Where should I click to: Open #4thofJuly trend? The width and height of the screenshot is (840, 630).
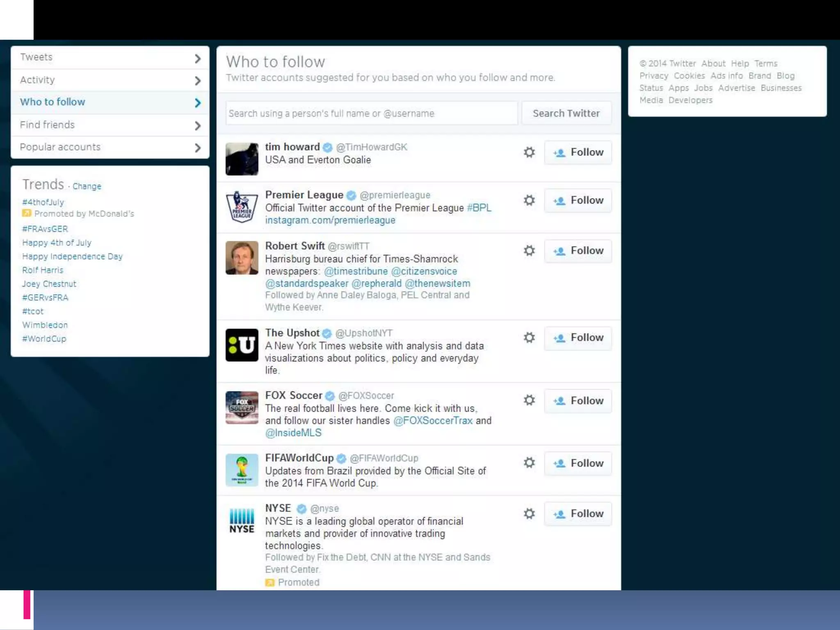point(43,202)
